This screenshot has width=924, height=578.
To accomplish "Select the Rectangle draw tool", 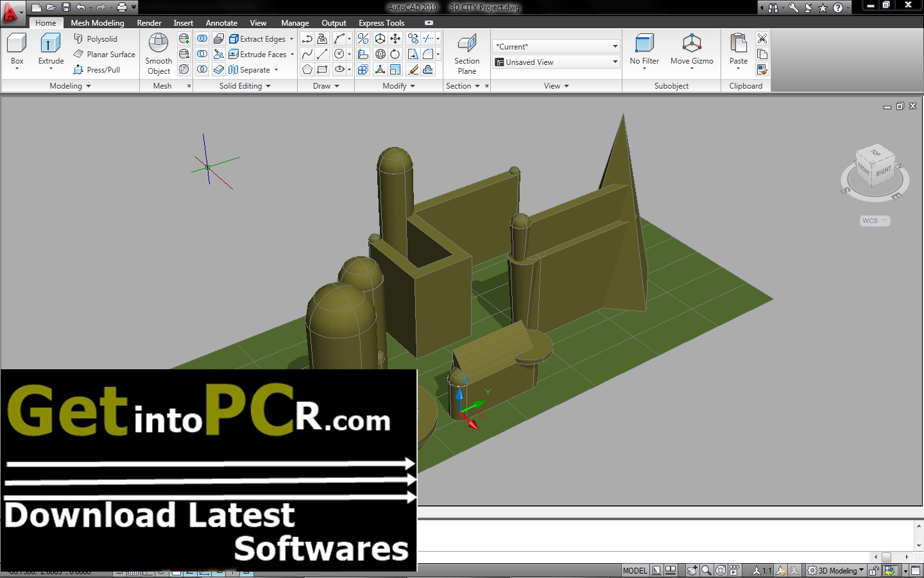I will click(x=322, y=70).
